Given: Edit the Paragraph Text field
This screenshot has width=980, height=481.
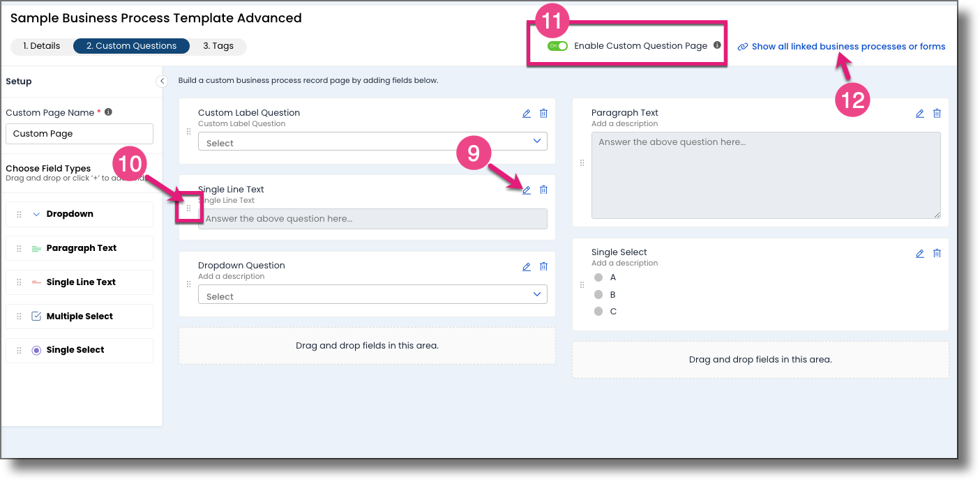Looking at the screenshot, I should [920, 113].
